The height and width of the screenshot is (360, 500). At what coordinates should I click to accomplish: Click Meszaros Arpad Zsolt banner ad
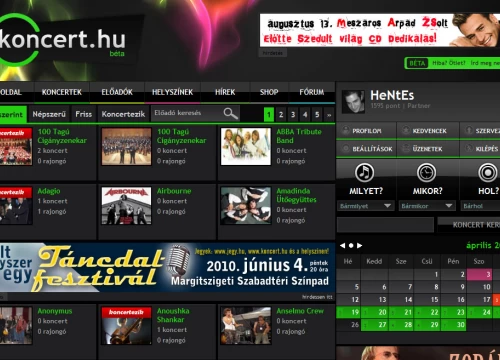pos(380,30)
